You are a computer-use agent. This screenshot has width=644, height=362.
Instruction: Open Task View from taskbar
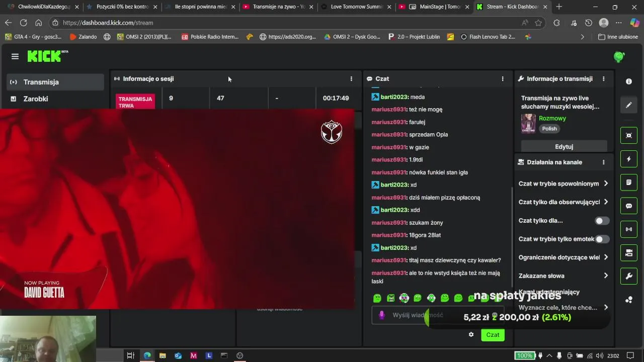(130, 355)
